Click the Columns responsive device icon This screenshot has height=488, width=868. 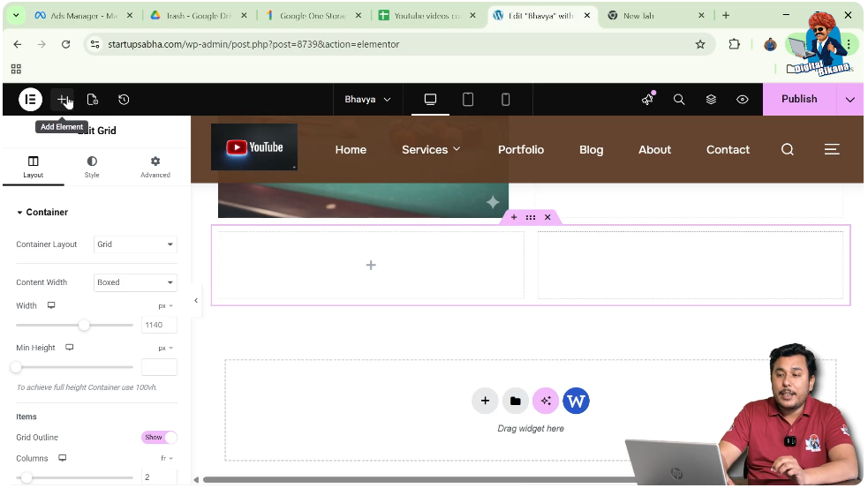63,458
